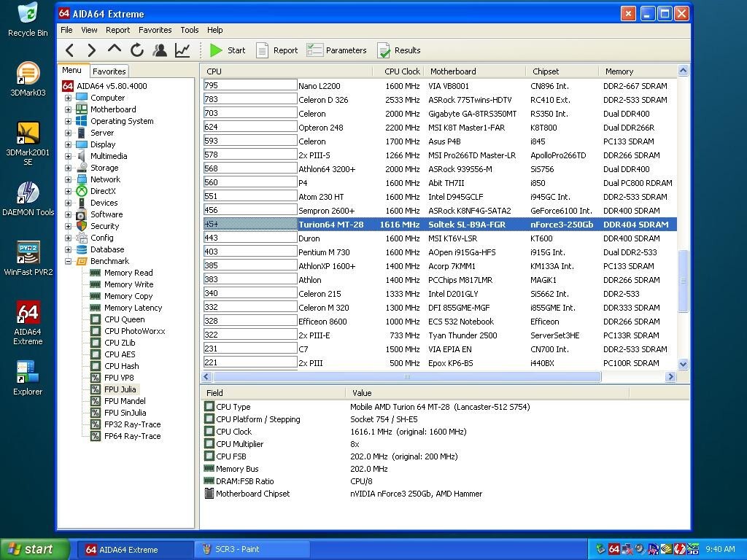Screen dimensions: 747x560
Task: Open the View menu
Action: (89, 30)
